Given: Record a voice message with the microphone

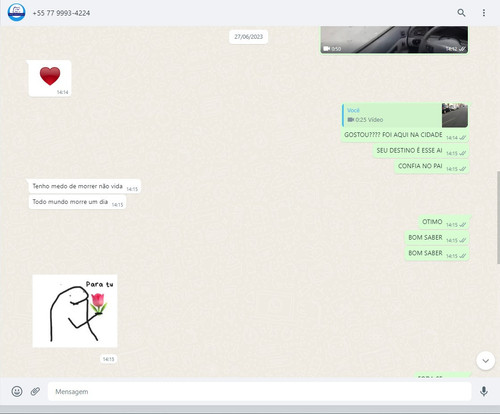Looking at the screenshot, I should point(484,391).
